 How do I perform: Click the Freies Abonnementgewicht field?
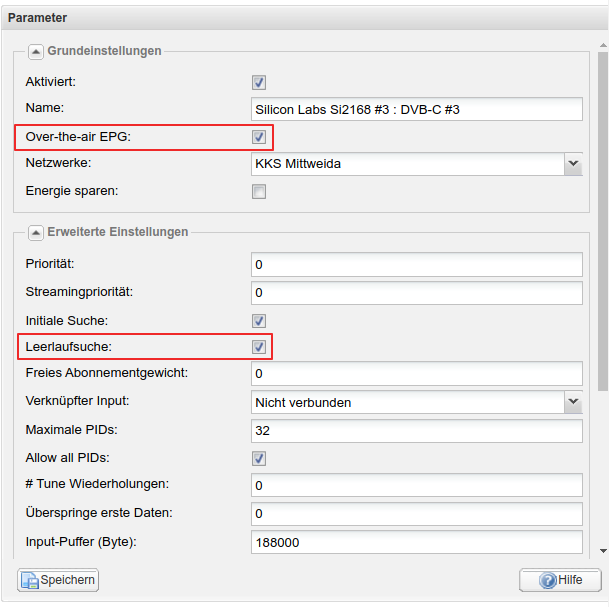pyautogui.click(x=417, y=374)
